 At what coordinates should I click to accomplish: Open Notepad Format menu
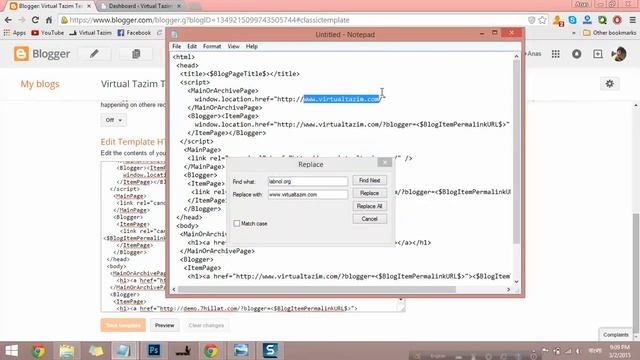click(212, 47)
